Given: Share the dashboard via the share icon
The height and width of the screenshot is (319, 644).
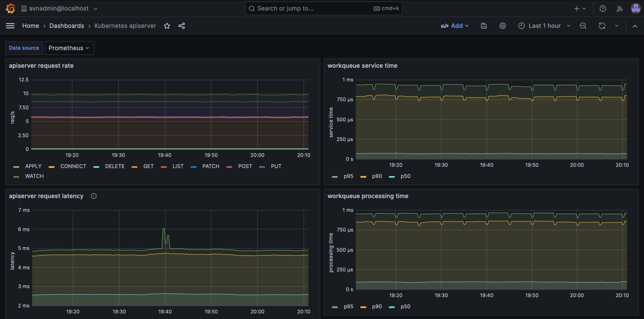Looking at the screenshot, I should [181, 26].
